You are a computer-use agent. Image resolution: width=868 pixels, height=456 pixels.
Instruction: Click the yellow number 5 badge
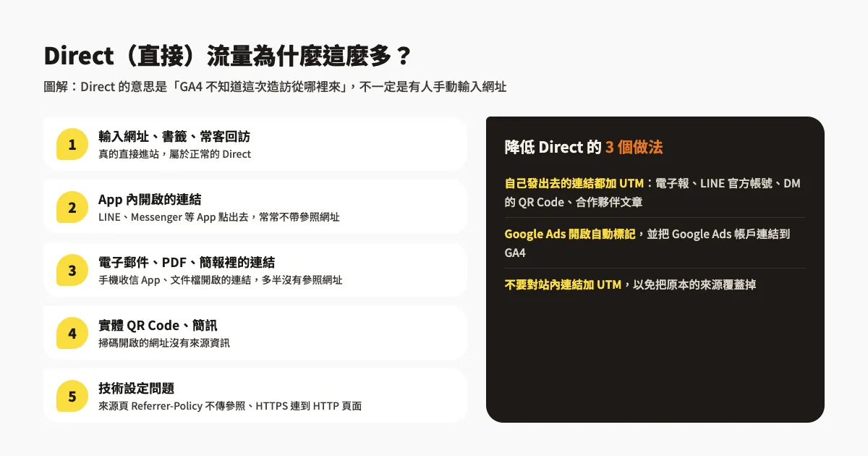coord(72,396)
